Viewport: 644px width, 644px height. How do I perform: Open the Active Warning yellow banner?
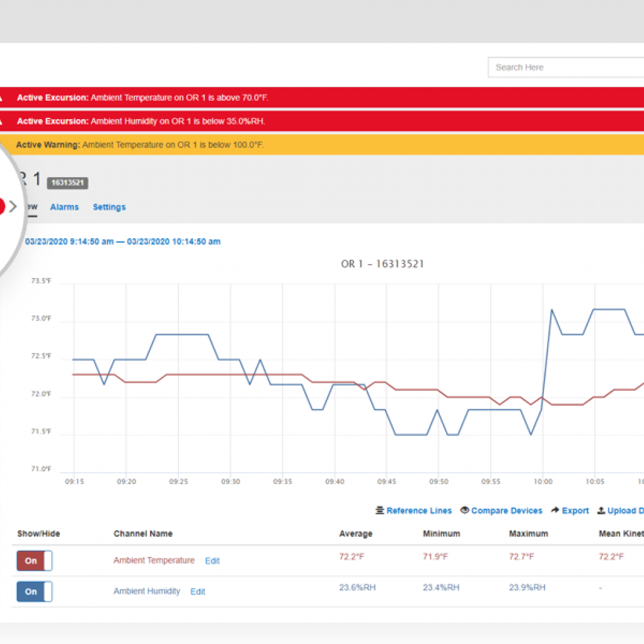coord(315,145)
